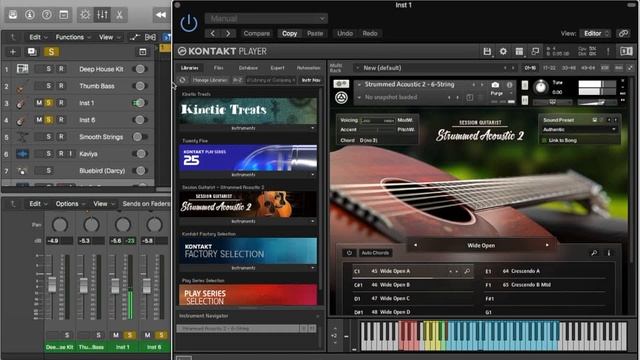
Task: Click the Voicing slider
Action: (x=378, y=121)
